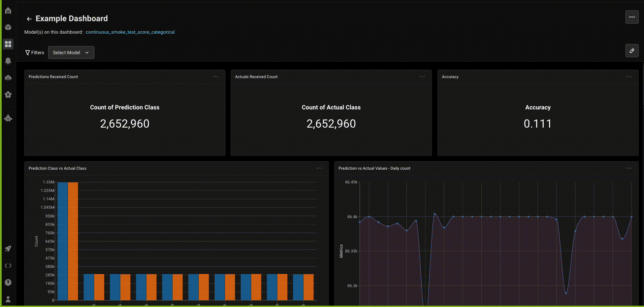Click the 950k y-axis label on bar chart

click(50, 216)
